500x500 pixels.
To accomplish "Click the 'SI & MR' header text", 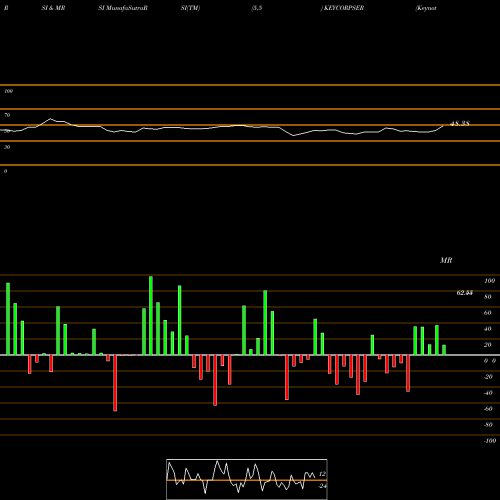I will pyautogui.click(x=53, y=8).
